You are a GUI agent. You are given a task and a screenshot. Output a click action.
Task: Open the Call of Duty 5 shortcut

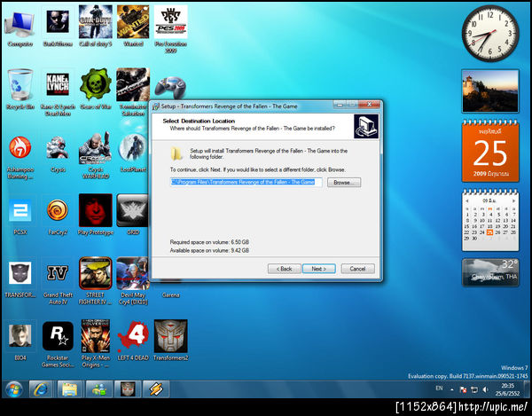coord(96,27)
